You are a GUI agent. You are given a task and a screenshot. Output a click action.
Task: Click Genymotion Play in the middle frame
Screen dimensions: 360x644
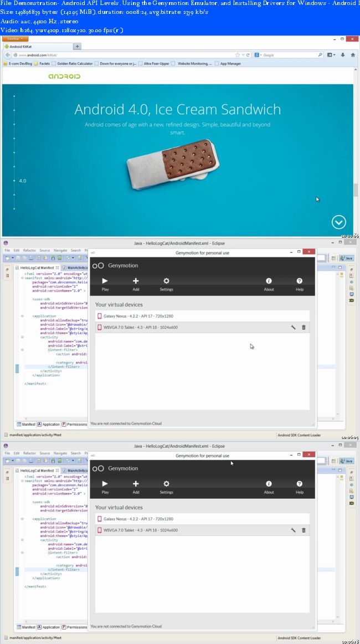(105, 284)
